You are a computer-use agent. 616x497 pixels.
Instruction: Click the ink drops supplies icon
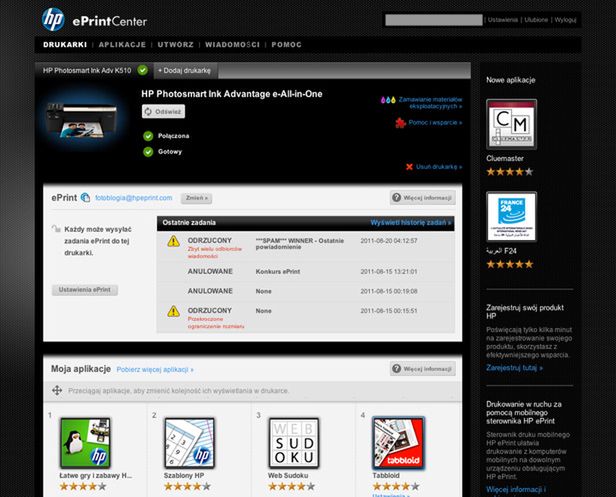(388, 100)
